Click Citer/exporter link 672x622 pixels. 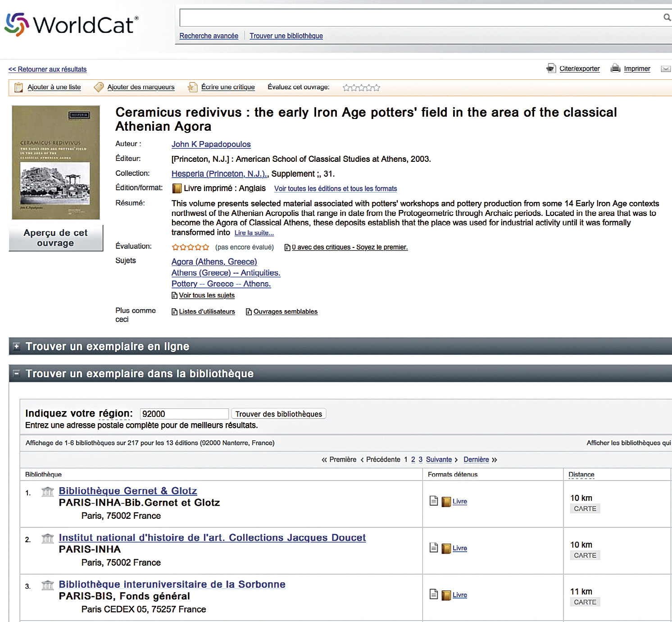click(580, 69)
